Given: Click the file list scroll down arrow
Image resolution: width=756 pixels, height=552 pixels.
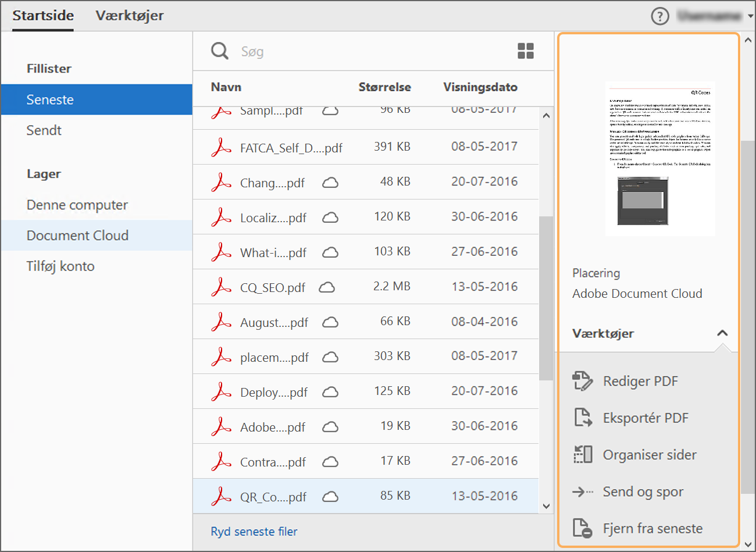Looking at the screenshot, I should click(x=546, y=506).
